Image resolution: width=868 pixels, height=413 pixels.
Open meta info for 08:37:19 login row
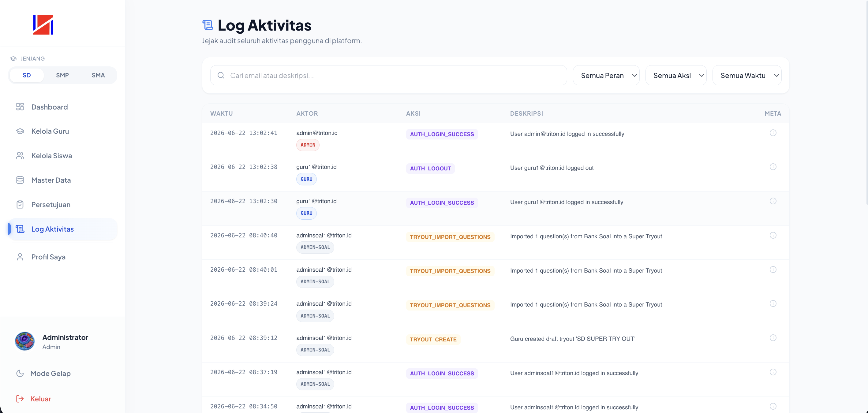point(773,372)
